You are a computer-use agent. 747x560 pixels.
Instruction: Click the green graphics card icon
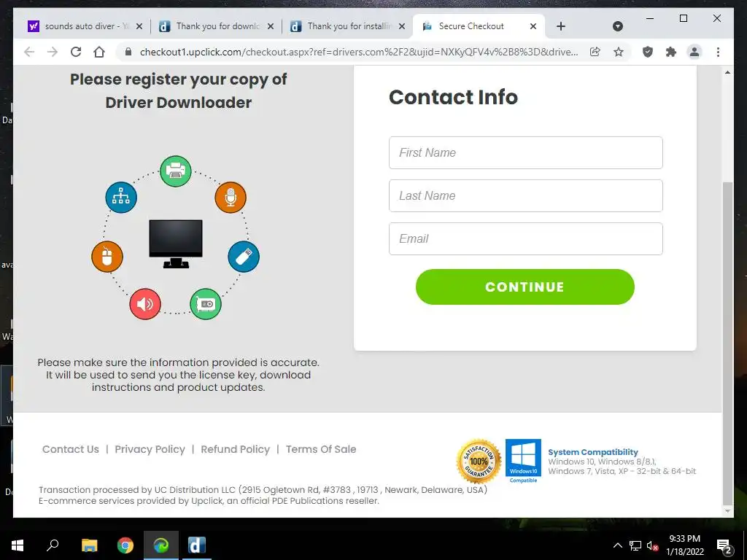205,304
